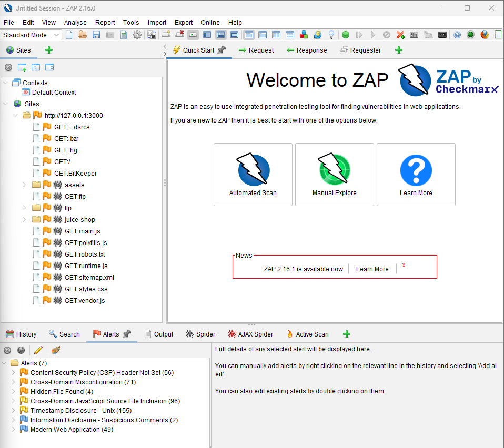The image size is (504, 448).
Task: Collapse the Alerts (7) root node
Action: [x=4, y=363]
